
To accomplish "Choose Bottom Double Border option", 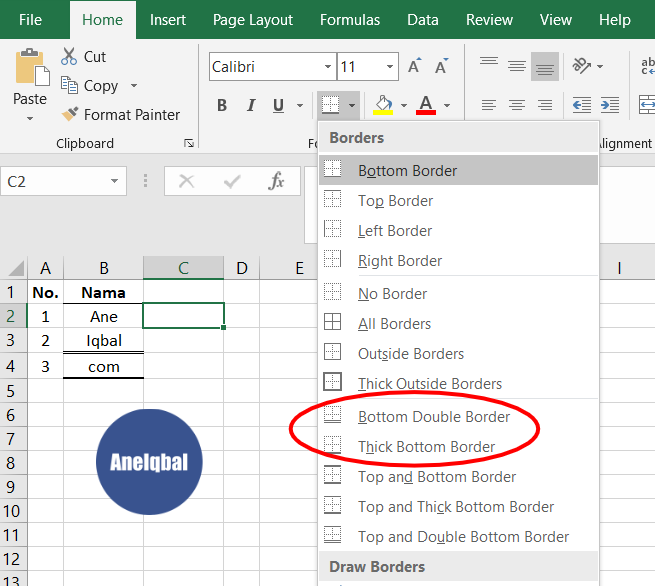I will tap(458, 416).
